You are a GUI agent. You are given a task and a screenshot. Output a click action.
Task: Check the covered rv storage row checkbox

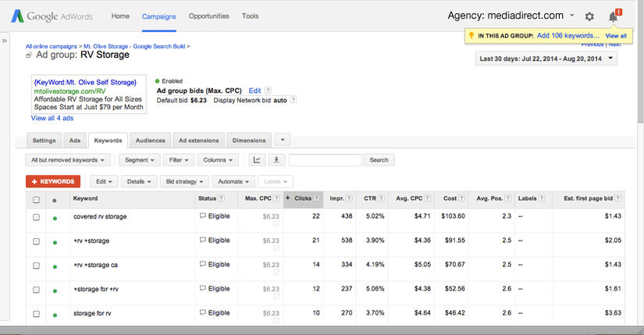coord(36,217)
